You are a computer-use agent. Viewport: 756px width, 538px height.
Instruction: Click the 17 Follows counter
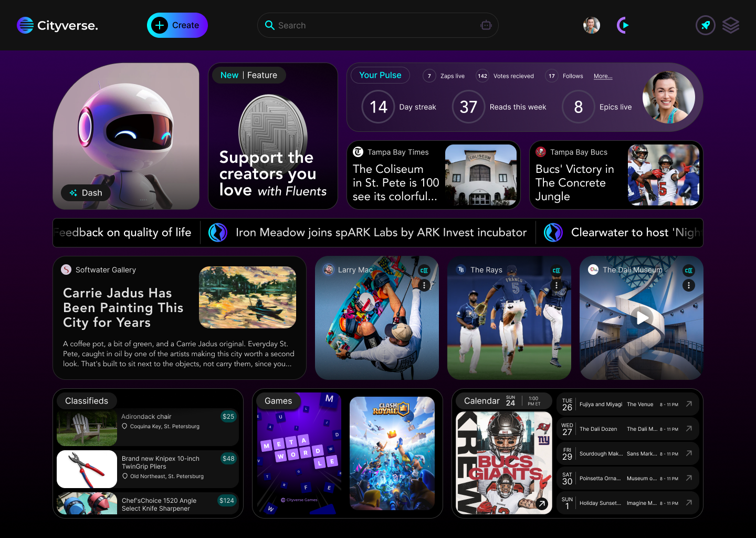564,76
